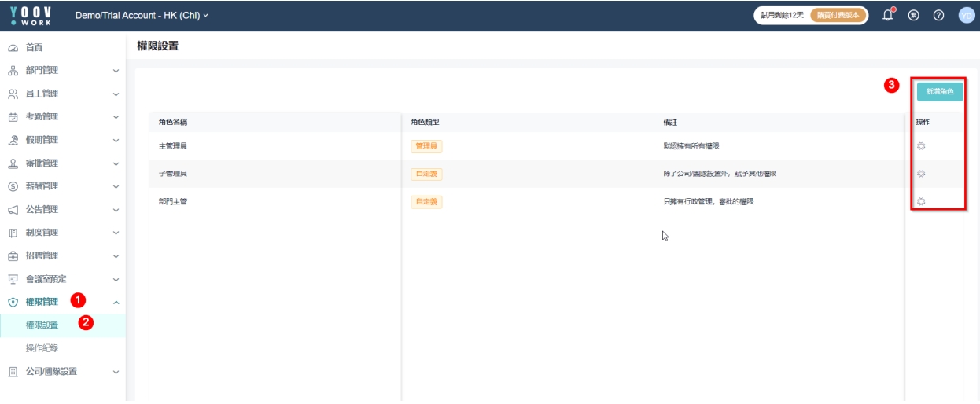Select 權限設置 submenu item
Screen dimensions: 980x404
tap(42, 325)
